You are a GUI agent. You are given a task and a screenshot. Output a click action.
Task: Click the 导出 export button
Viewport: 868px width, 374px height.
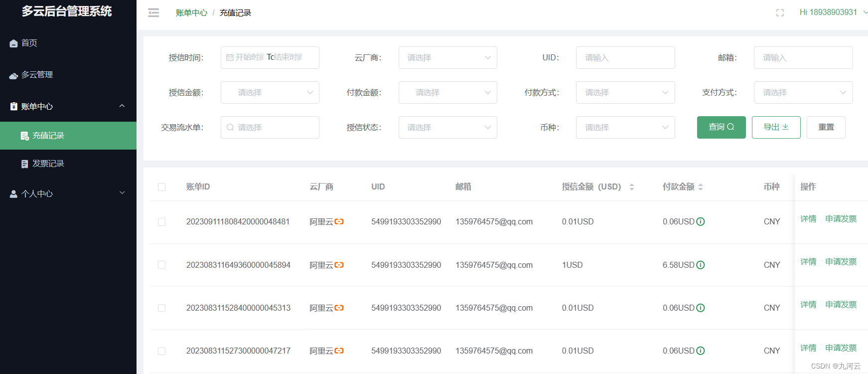pyautogui.click(x=776, y=127)
